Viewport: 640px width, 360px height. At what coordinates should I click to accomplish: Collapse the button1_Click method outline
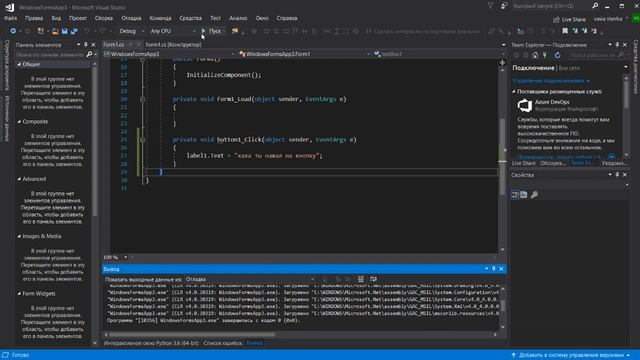(142, 140)
